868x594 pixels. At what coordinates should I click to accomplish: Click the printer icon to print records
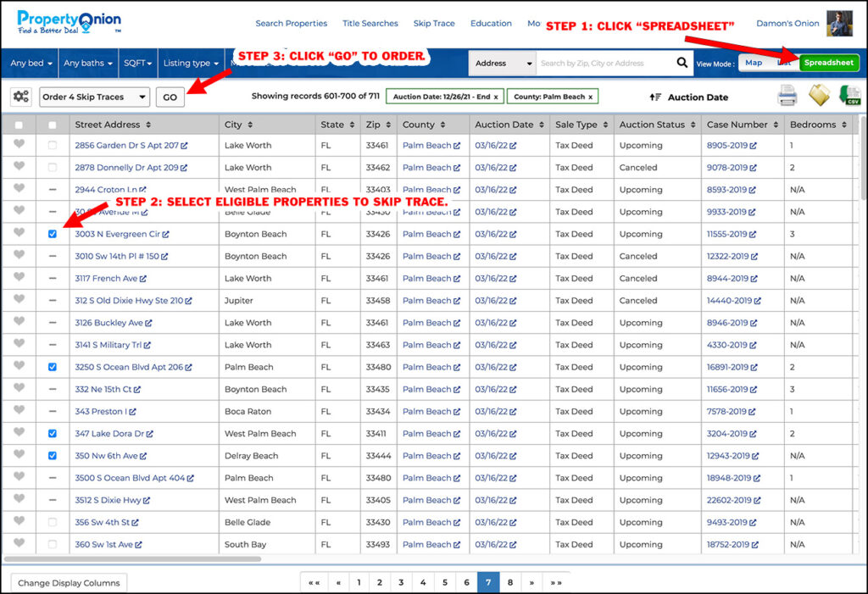[x=787, y=96]
